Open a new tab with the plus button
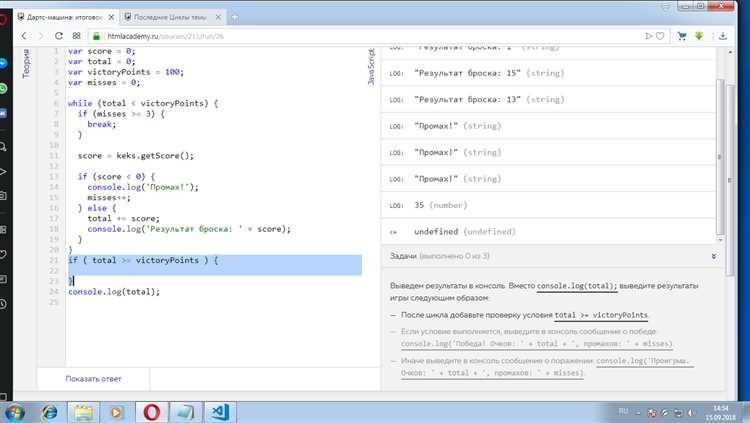 tap(234, 17)
